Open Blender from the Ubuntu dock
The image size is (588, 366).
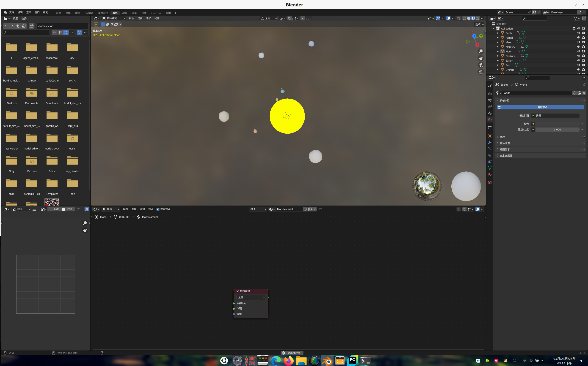tap(327, 361)
